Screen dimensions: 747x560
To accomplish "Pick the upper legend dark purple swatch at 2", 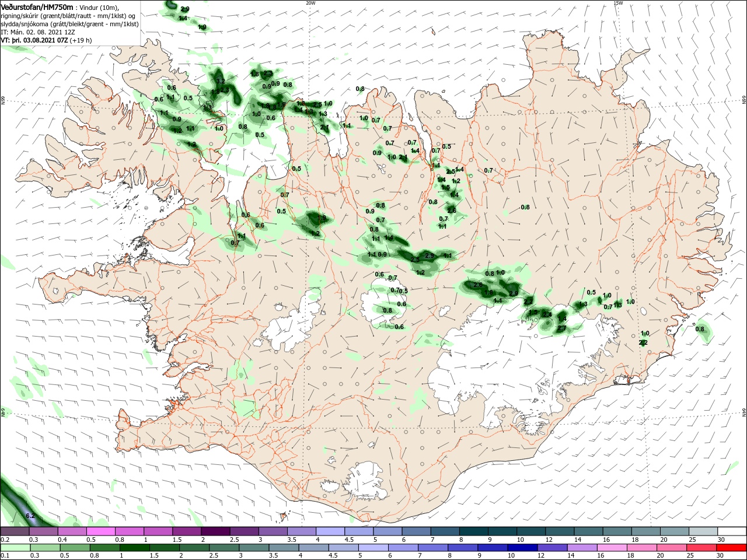I will point(215,531).
